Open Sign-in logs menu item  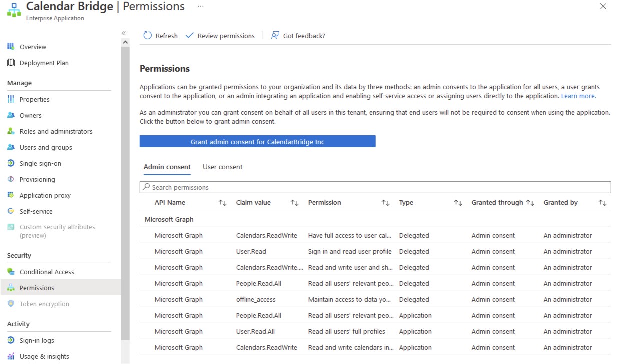pyautogui.click(x=37, y=340)
